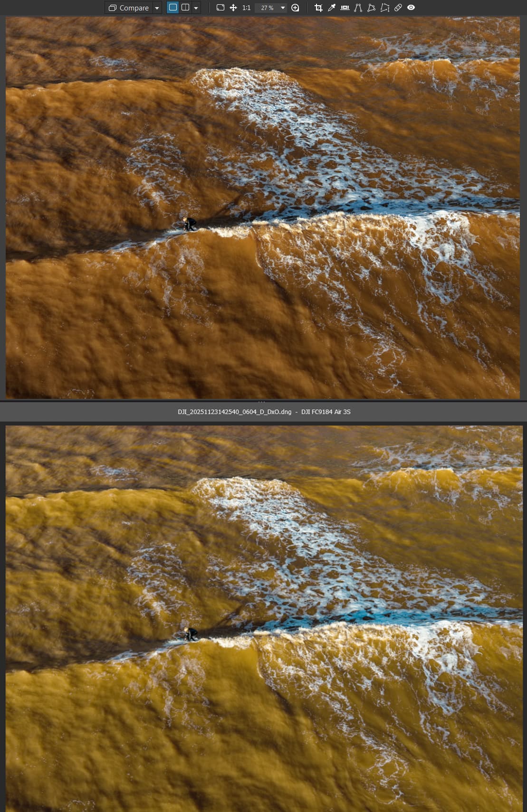Activate the Horizon leveling tool
This screenshot has height=812, width=527.
click(x=345, y=8)
